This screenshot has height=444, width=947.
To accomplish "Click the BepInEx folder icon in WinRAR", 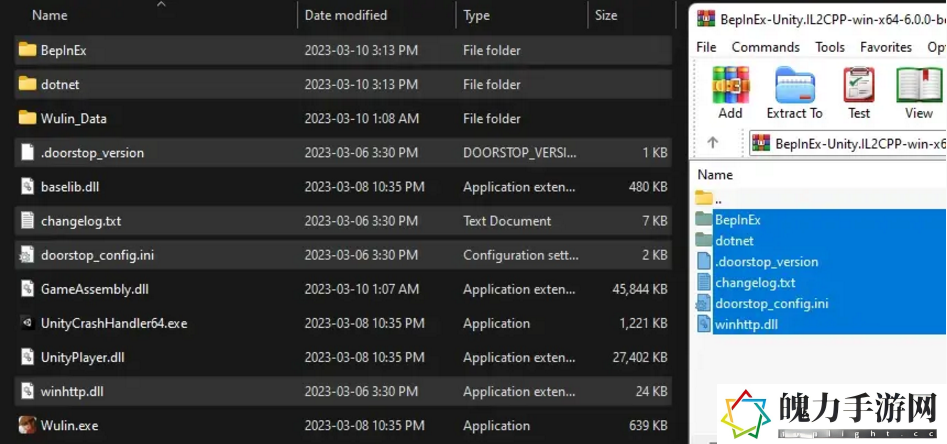I will pyautogui.click(x=704, y=219).
